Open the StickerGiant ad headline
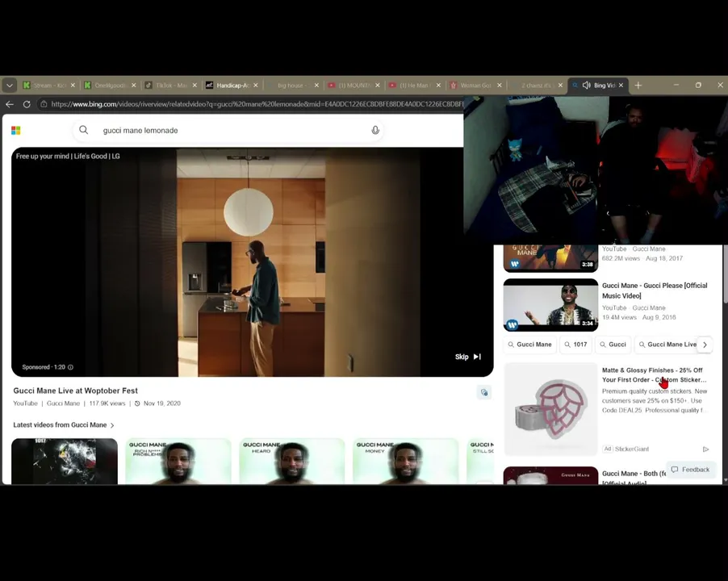 coord(655,375)
